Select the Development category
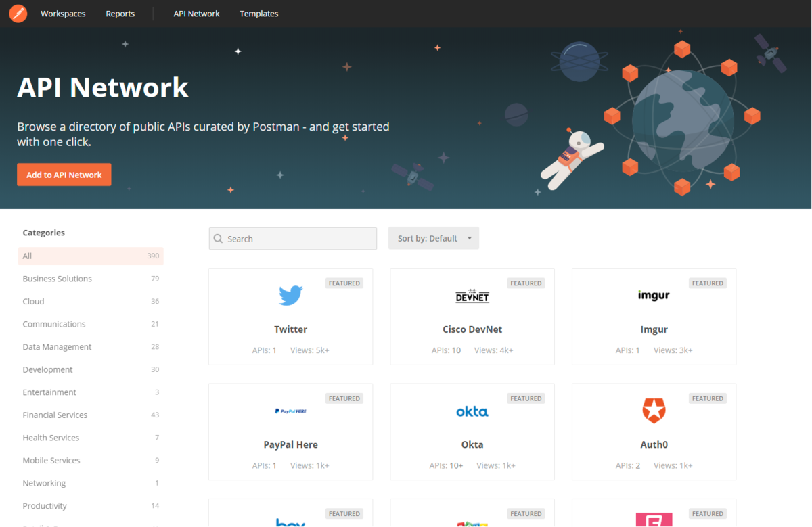 click(91, 369)
